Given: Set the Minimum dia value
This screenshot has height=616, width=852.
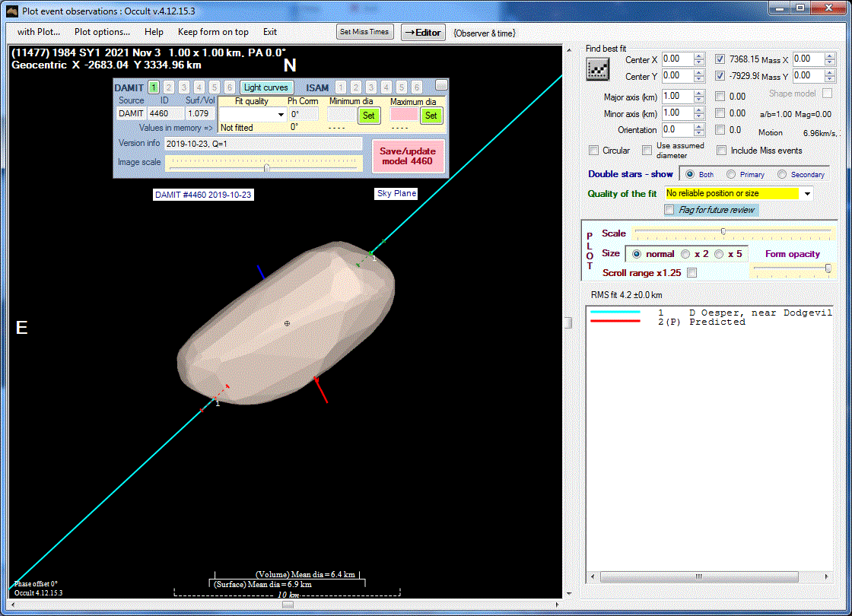Looking at the screenshot, I should [368, 115].
